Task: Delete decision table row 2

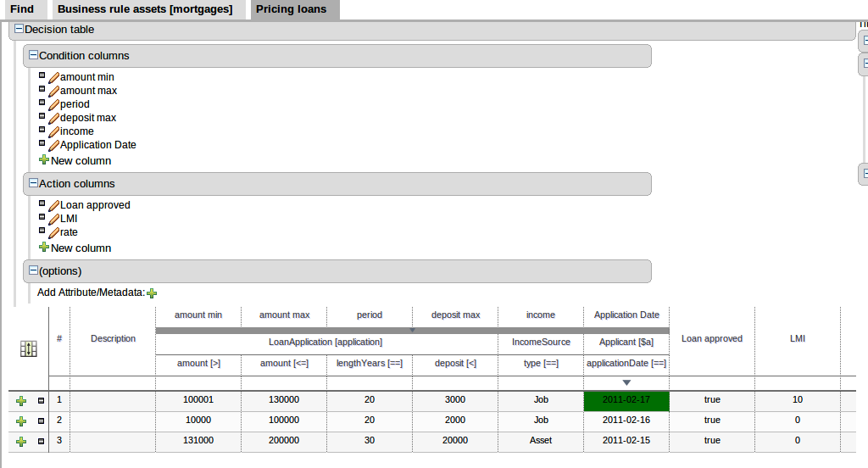Action: click(x=41, y=421)
